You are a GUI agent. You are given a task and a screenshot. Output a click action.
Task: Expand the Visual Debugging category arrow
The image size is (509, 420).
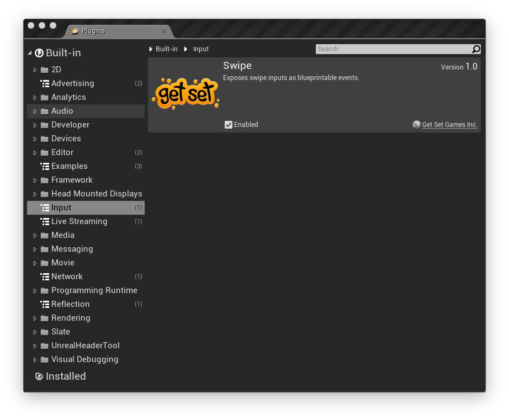coord(35,360)
